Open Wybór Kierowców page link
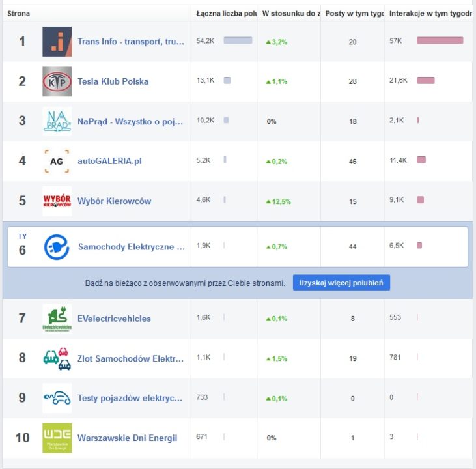476x469 pixels. [114, 201]
